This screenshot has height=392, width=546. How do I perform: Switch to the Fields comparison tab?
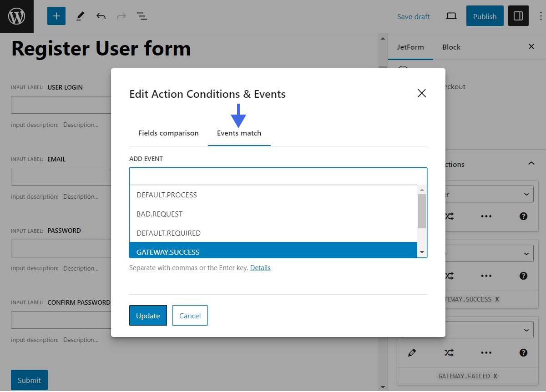[x=168, y=133]
